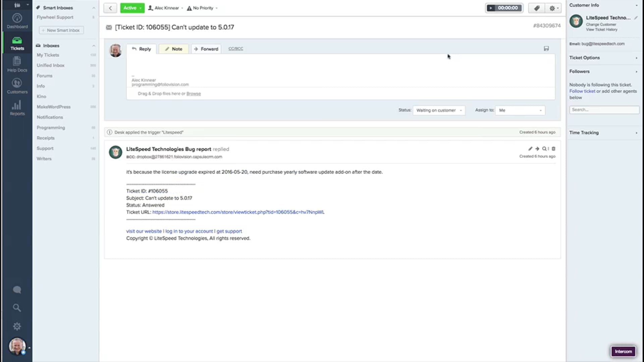644x362 pixels.
Task: Click the followers Search field
Action: tap(604, 110)
